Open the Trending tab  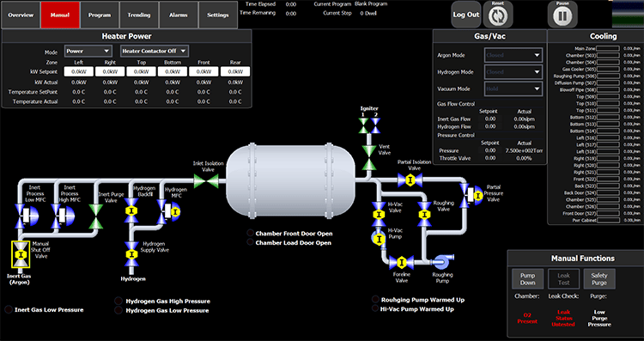tap(139, 15)
